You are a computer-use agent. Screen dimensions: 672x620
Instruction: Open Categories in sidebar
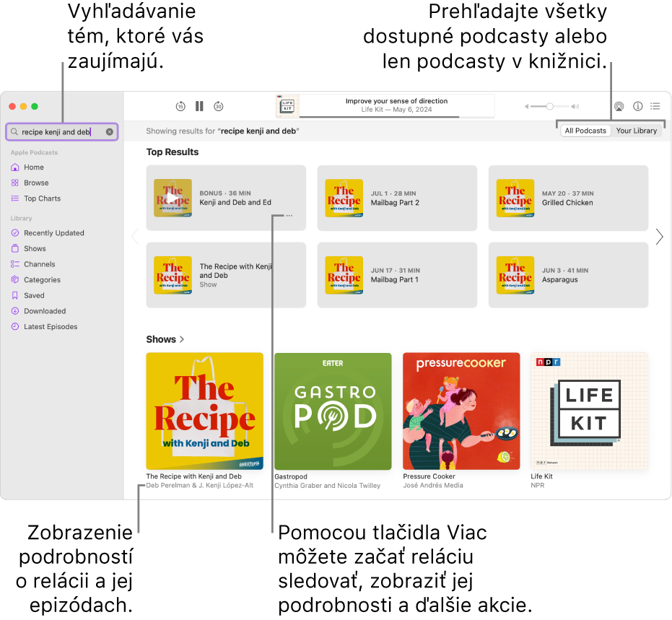point(42,280)
